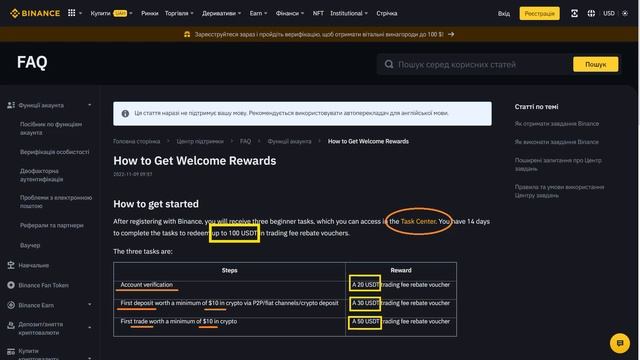The height and width of the screenshot is (360, 640).
Task: Click the Навчальне sidebar icon
Action: pyautogui.click(x=11, y=265)
